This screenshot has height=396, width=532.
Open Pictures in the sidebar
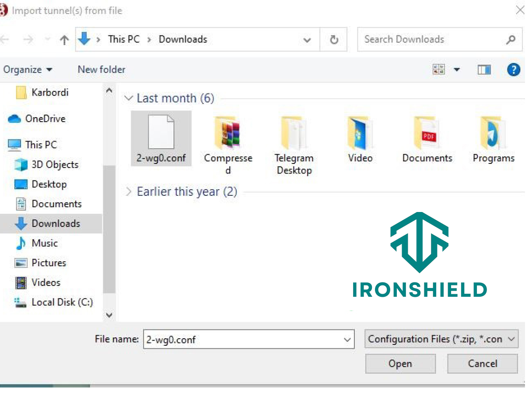click(40, 263)
